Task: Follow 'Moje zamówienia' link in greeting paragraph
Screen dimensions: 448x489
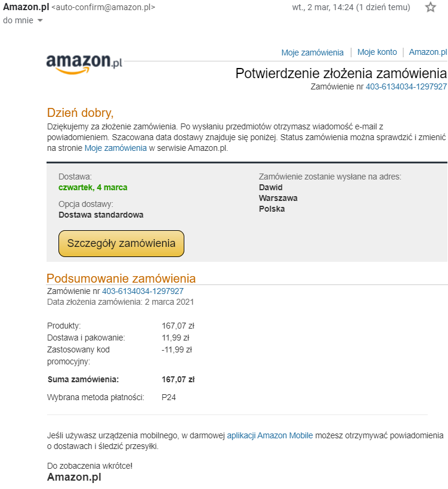Action: (116, 148)
